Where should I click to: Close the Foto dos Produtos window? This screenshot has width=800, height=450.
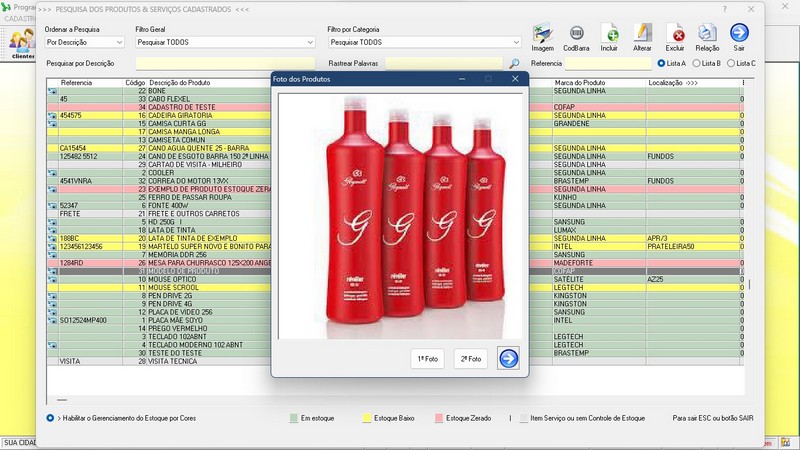[x=515, y=79]
